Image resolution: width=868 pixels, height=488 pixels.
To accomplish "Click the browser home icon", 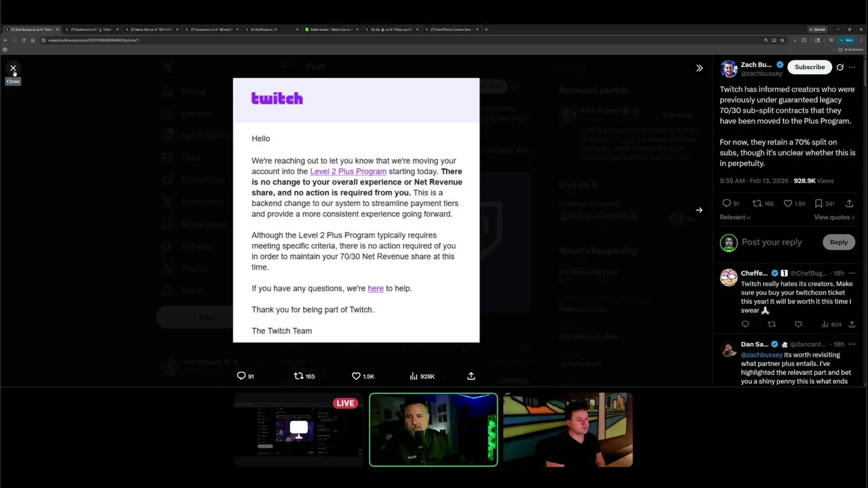I will point(33,40).
